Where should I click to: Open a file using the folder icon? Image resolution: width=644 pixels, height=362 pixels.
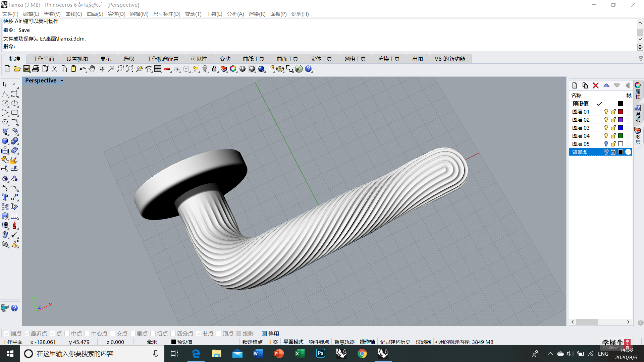(x=17, y=69)
